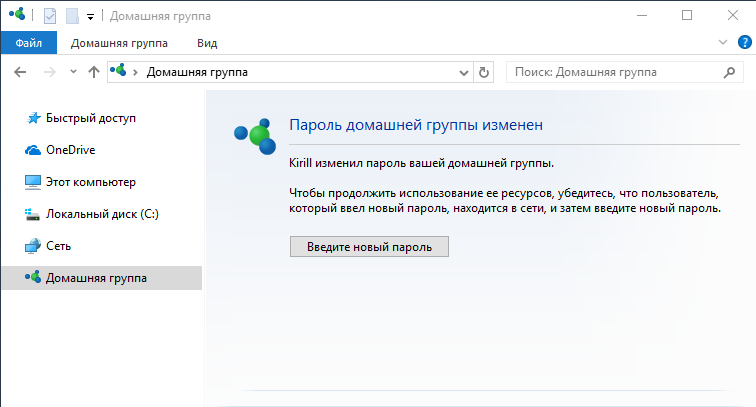Close the Домашняя группа window
The image size is (756, 407).
(x=733, y=16)
